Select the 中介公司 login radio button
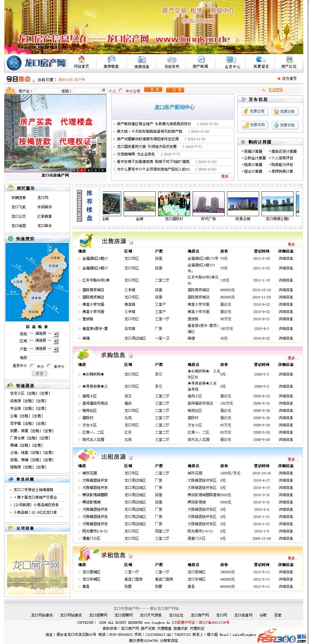 (x=121, y=90)
